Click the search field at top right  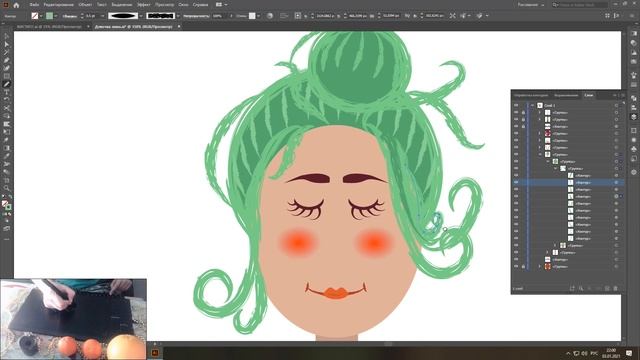[580, 5]
